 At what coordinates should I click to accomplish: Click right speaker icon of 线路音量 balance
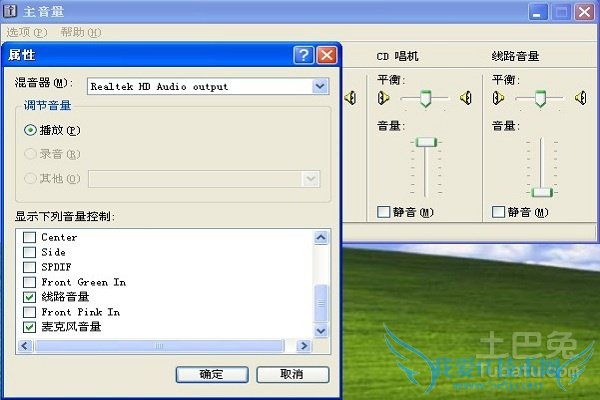tap(580, 98)
